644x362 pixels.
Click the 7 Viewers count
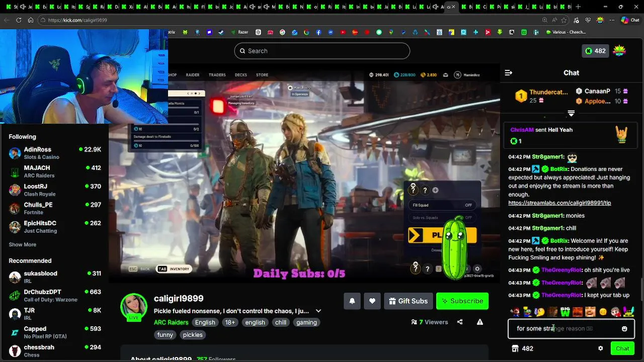429,322
